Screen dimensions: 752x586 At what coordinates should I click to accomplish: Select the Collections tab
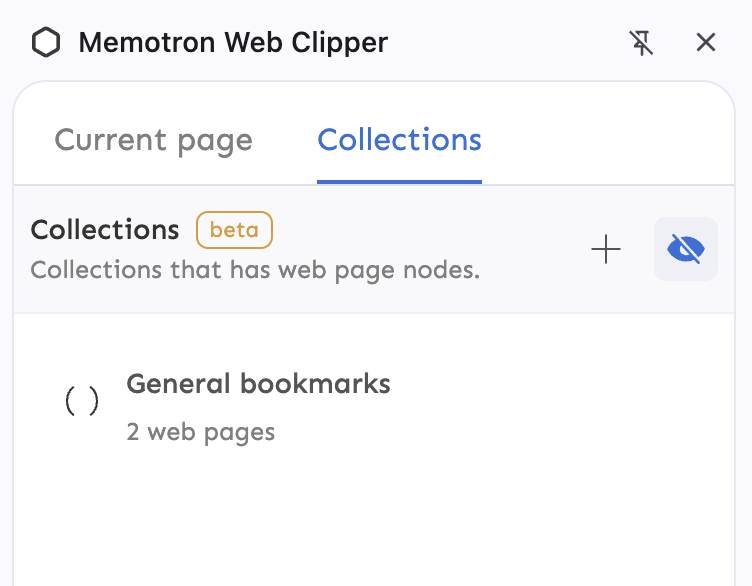tap(399, 140)
